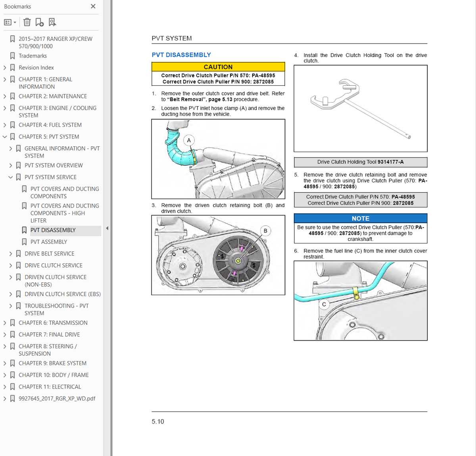The width and height of the screenshot is (476, 456).
Task: Click the yellow CAUTION banner
Action: pyautogui.click(x=218, y=67)
